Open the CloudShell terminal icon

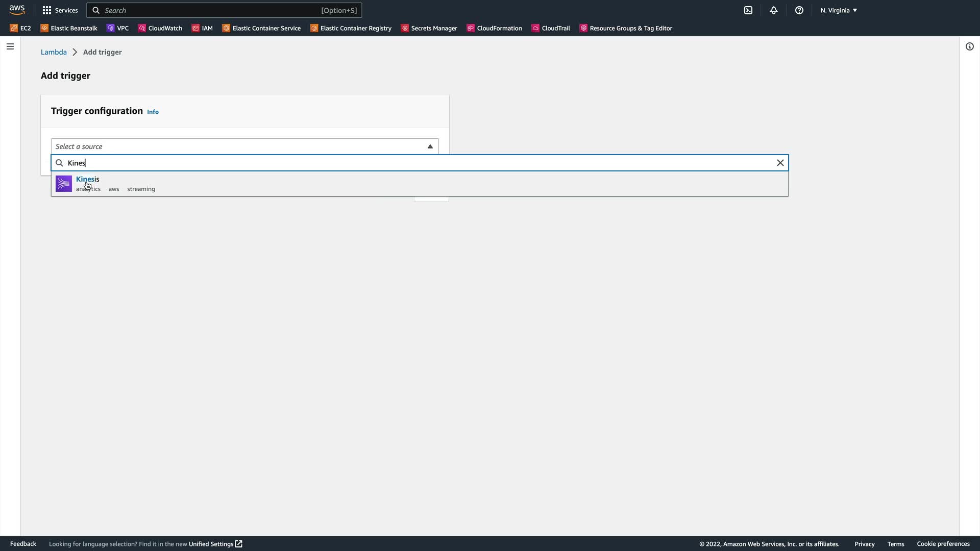[748, 10]
